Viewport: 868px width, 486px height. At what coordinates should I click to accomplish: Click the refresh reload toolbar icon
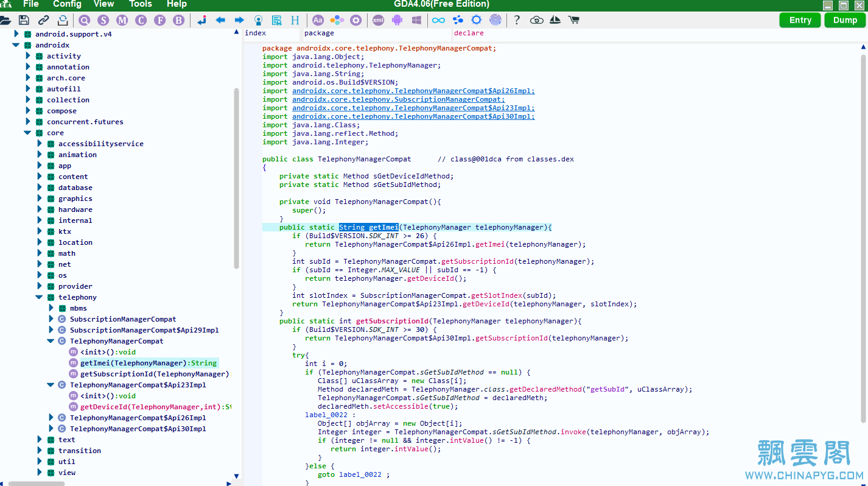(63, 20)
